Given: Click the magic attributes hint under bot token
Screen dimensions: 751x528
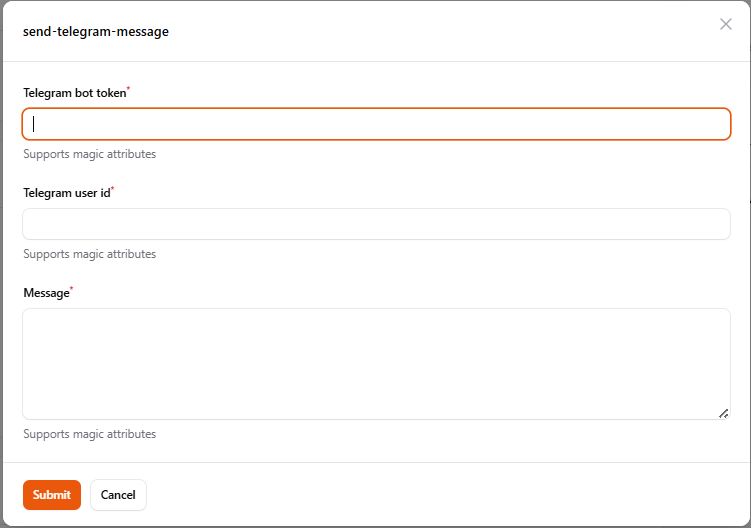Looking at the screenshot, I should pos(90,154).
